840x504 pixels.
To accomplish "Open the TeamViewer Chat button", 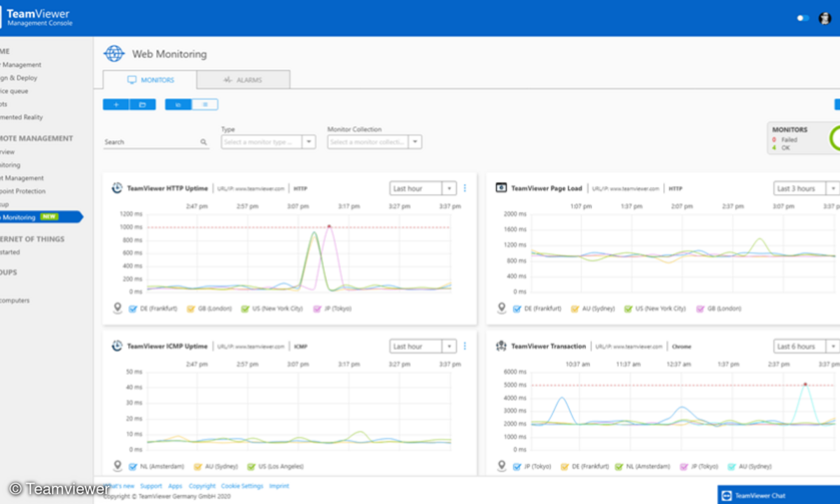I will point(778,495).
